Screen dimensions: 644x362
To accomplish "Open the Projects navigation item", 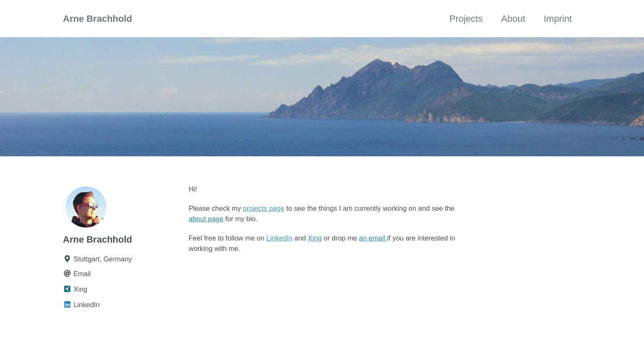I will click(466, 19).
